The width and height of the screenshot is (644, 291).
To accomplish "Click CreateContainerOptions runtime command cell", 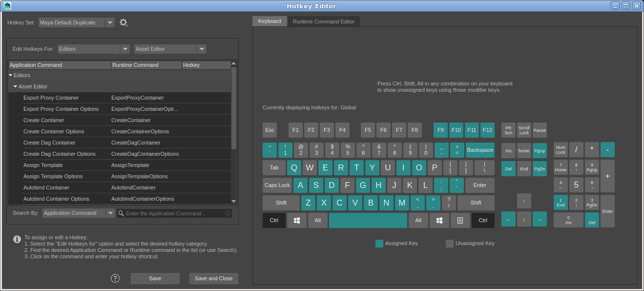I will [x=140, y=131].
